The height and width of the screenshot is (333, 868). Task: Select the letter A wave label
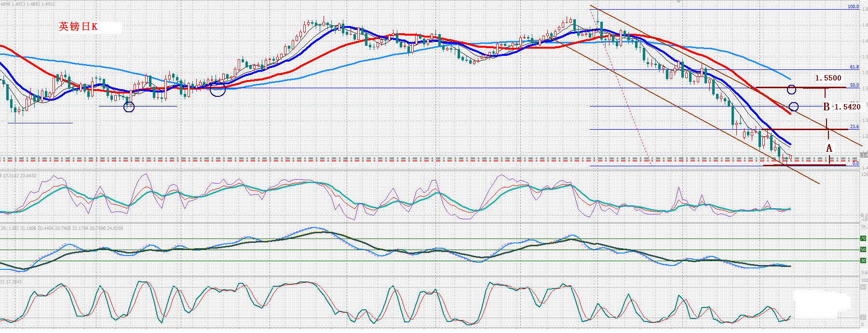(829, 148)
